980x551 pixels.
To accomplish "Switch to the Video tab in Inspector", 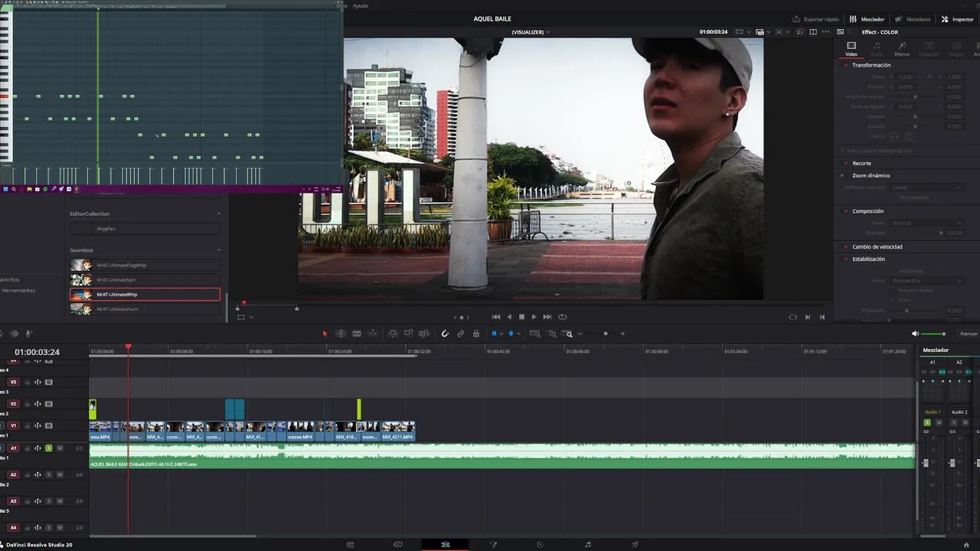I will (851, 49).
